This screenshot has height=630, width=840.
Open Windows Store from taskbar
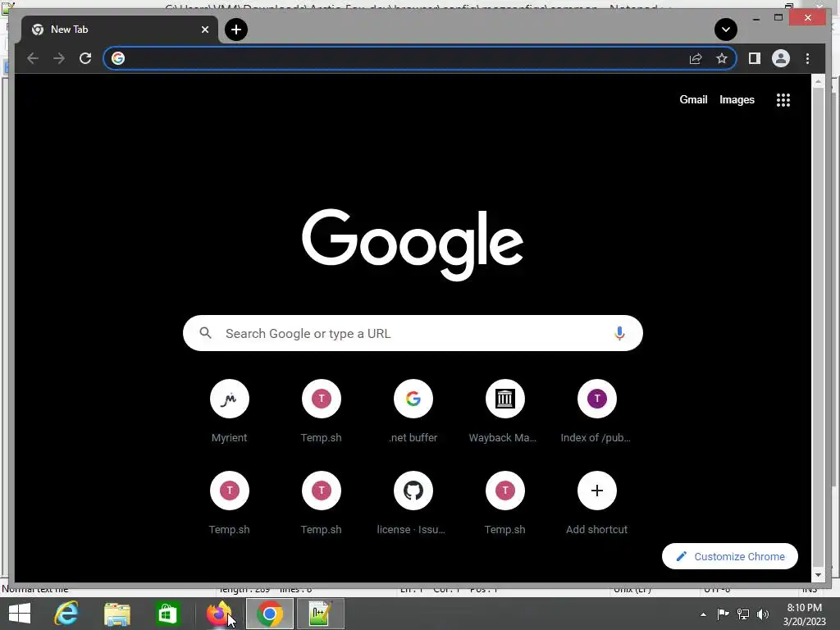pyautogui.click(x=167, y=614)
